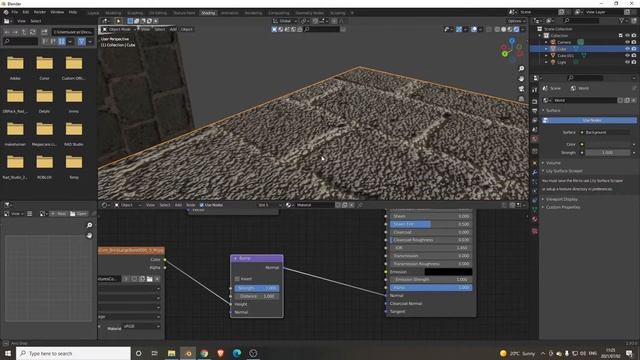This screenshot has width=640, height=360.
Task: Hide Camera in viewport via eye icon
Action: pyautogui.click(x=627, y=42)
